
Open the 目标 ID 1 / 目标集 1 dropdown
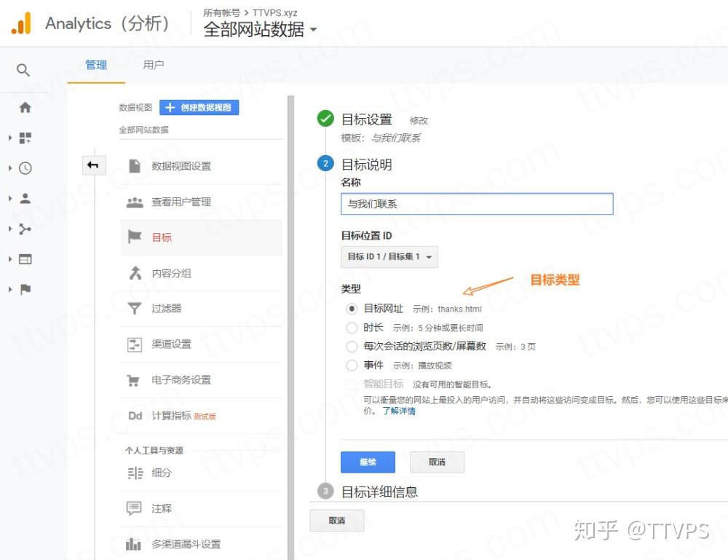tap(389, 256)
